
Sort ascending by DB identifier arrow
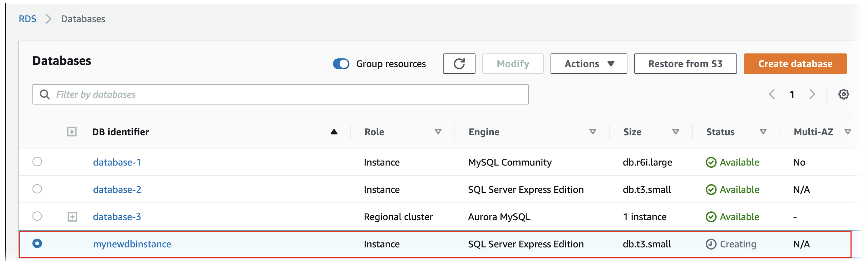click(334, 132)
